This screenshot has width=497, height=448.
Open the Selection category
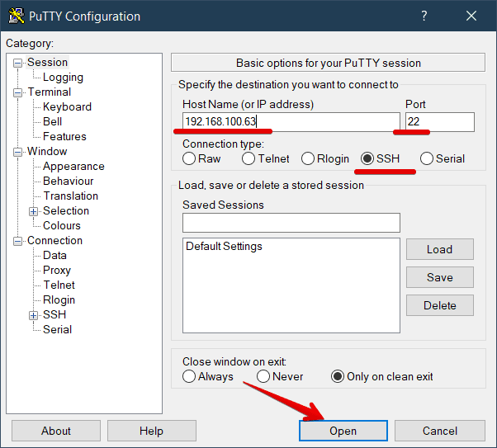tap(66, 210)
